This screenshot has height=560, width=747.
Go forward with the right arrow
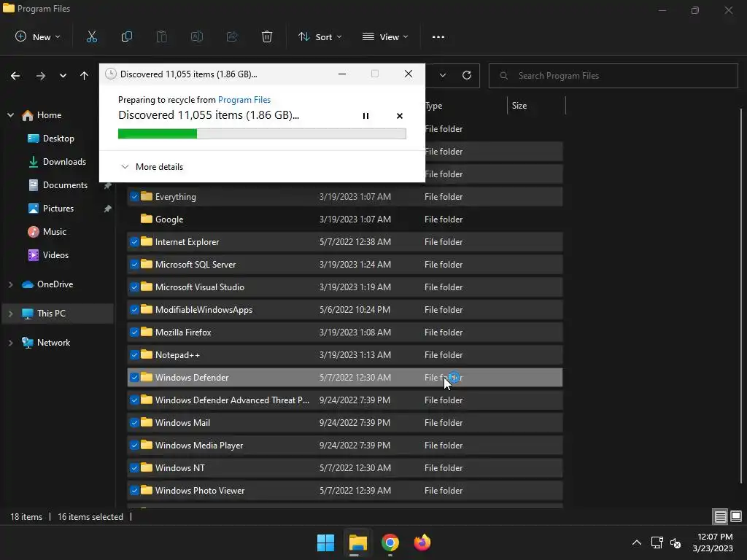(x=41, y=76)
